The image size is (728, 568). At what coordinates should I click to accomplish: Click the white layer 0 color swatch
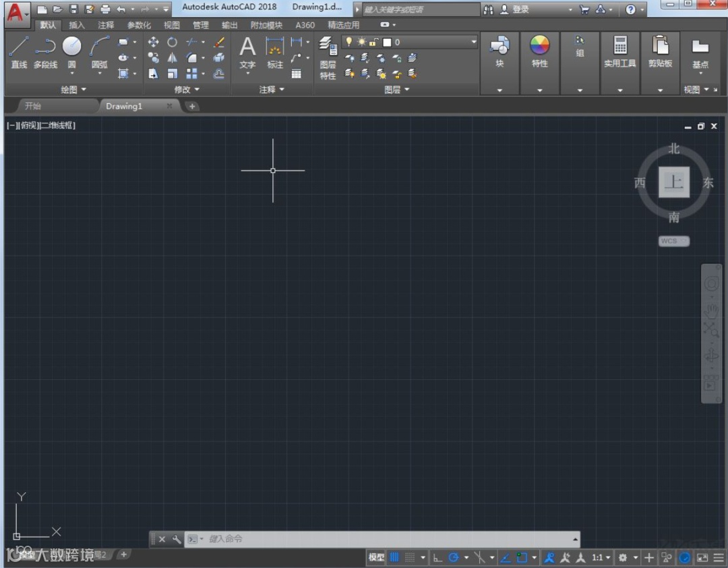coord(387,42)
